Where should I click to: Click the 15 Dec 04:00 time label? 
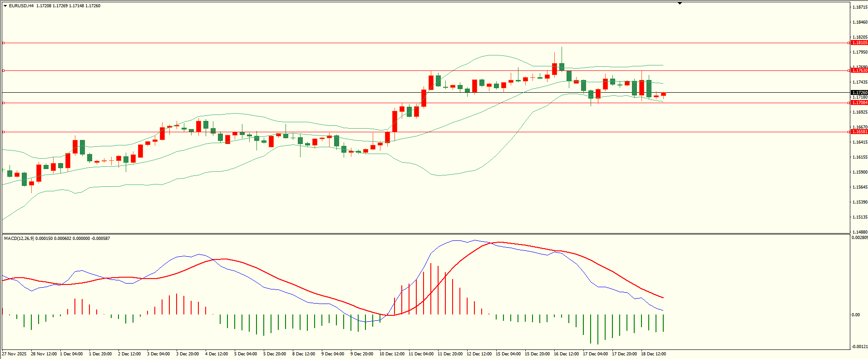click(x=508, y=354)
